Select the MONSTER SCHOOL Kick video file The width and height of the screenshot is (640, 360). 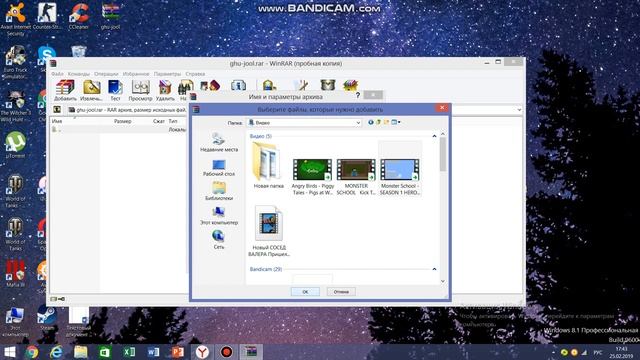356,176
